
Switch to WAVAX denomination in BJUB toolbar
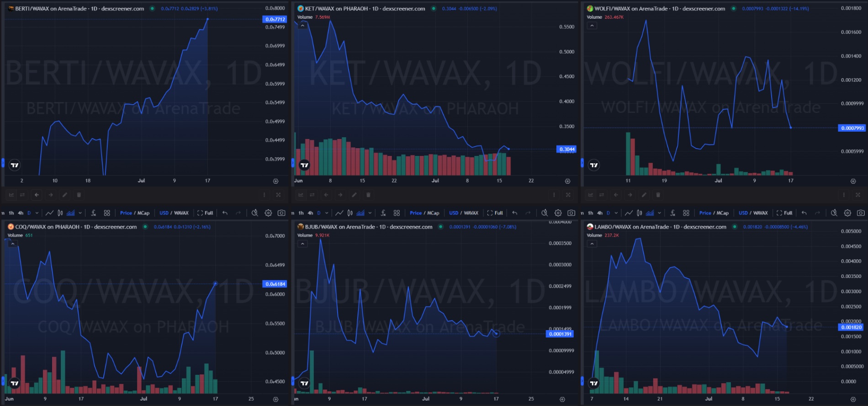coord(471,213)
